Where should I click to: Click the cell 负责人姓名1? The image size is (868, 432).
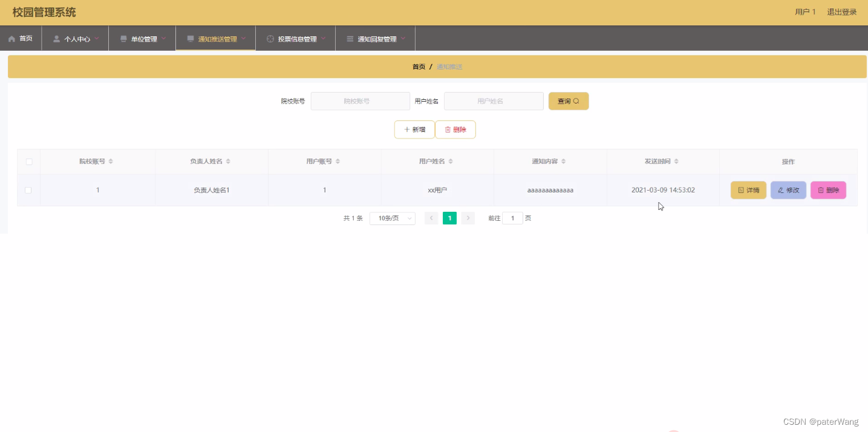[212, 190]
